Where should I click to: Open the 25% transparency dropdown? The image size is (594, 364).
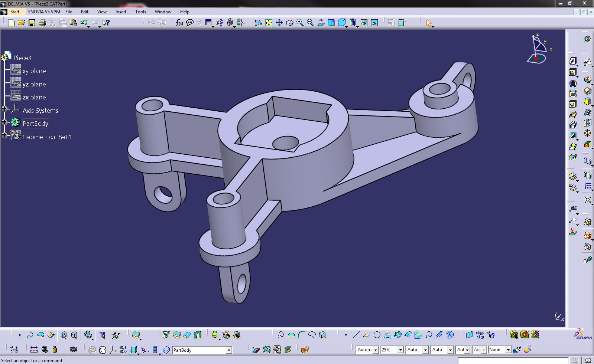pos(400,350)
